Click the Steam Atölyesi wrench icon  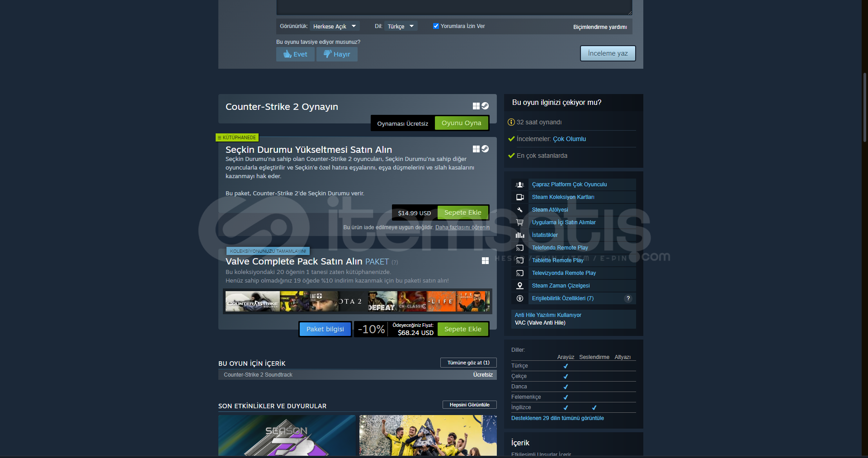coord(520,210)
